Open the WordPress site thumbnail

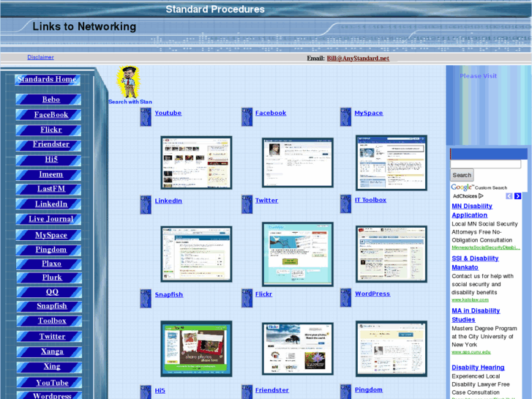[x=391, y=348]
